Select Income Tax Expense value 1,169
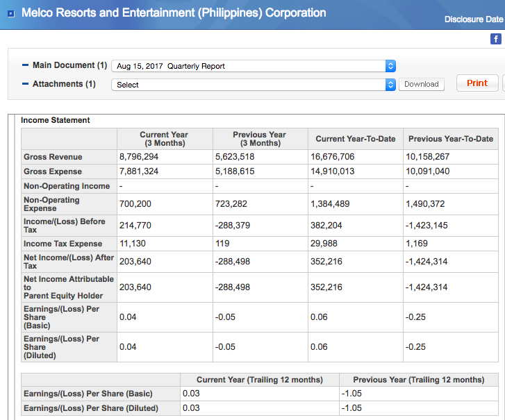Viewport: 505px width, 420px height. [x=416, y=243]
